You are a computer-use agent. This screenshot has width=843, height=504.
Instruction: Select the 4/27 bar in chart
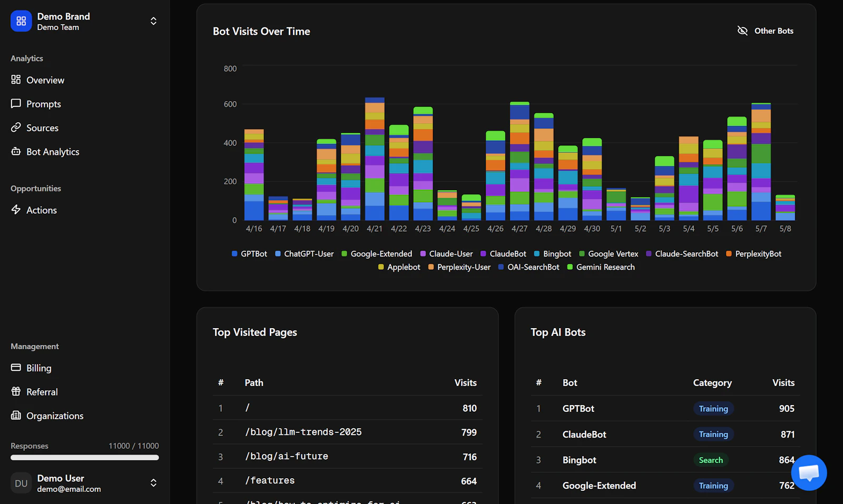tap(519, 161)
